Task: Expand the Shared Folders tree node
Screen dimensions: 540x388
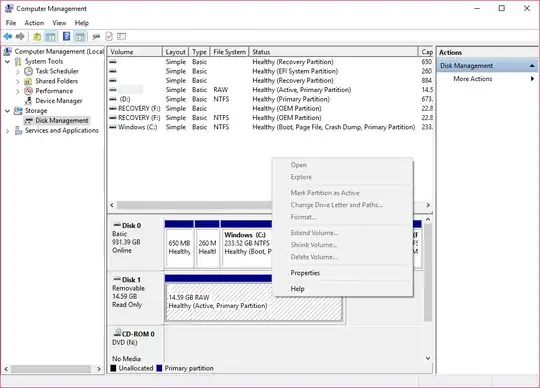Action: click(x=18, y=82)
